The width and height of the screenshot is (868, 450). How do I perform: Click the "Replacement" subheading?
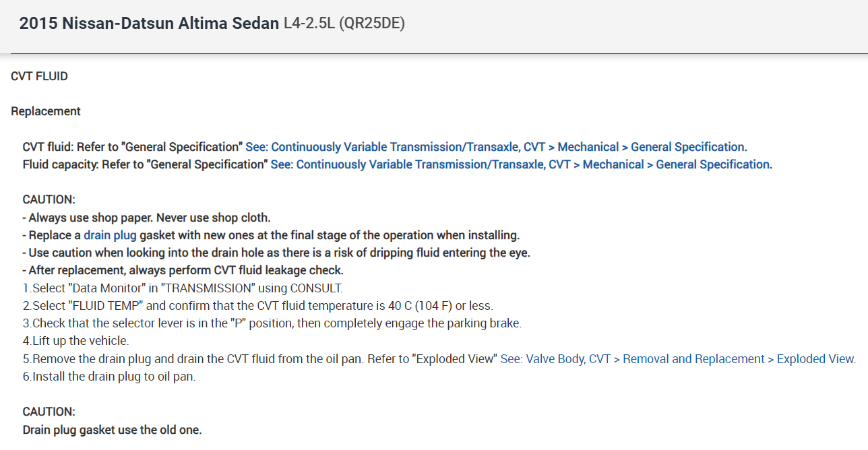[x=46, y=111]
